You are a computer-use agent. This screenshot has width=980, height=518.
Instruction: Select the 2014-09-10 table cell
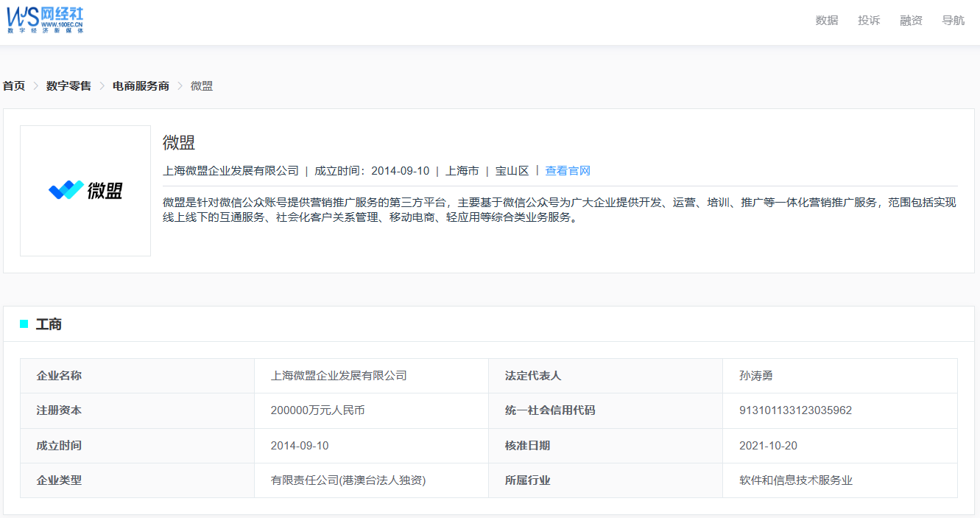371,446
